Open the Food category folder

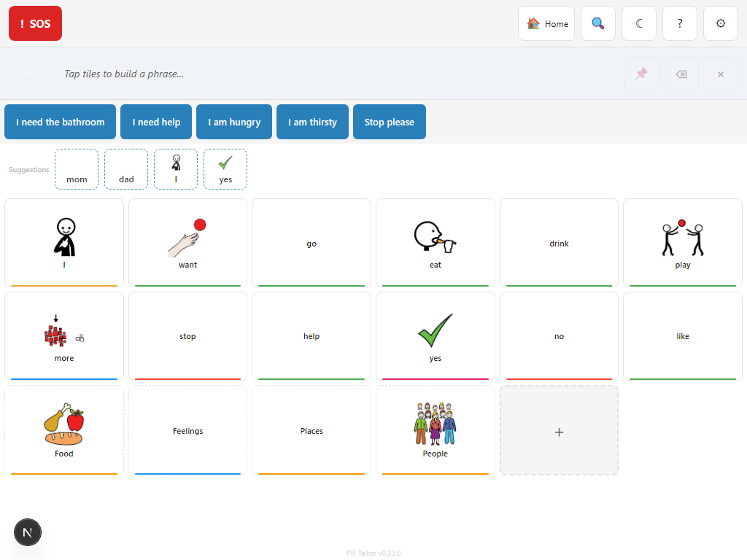pyautogui.click(x=64, y=430)
